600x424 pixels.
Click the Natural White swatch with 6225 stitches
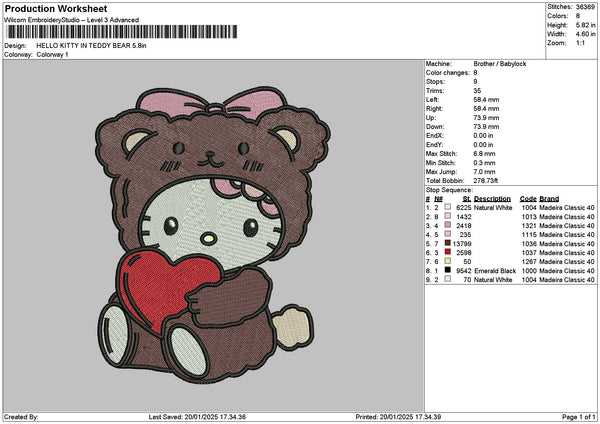[447, 207]
